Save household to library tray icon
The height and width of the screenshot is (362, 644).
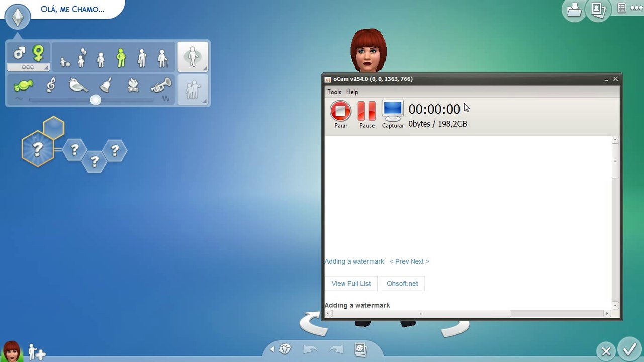[x=574, y=10]
